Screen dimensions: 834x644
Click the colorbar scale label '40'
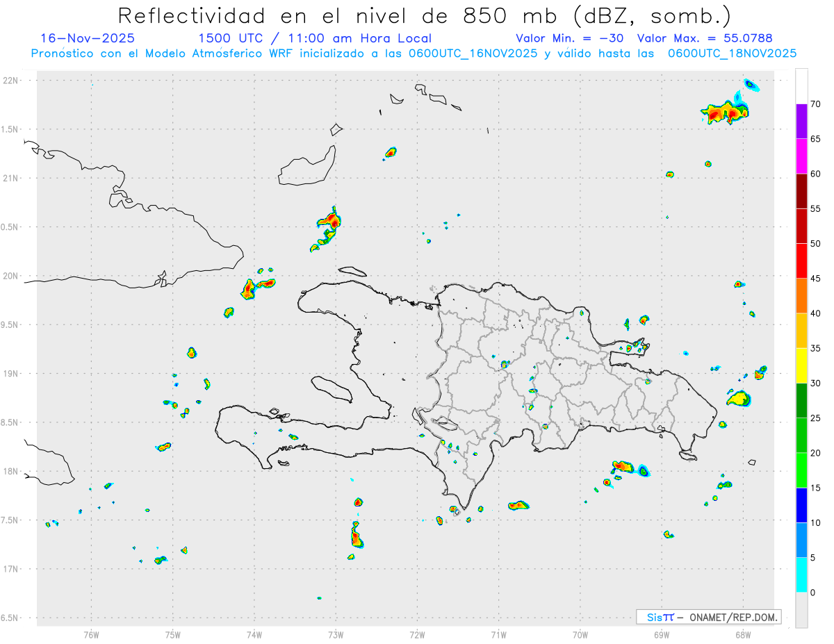tap(817, 313)
